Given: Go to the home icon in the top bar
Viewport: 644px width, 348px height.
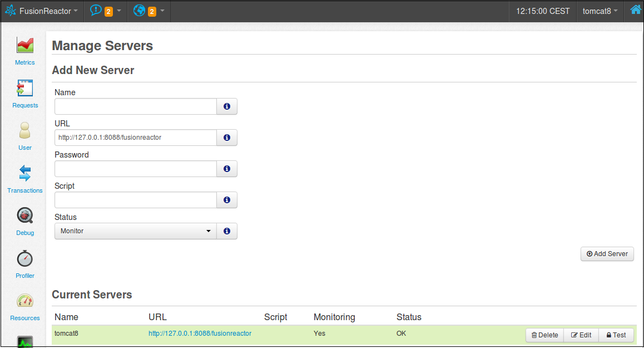Looking at the screenshot, I should [x=636, y=9].
